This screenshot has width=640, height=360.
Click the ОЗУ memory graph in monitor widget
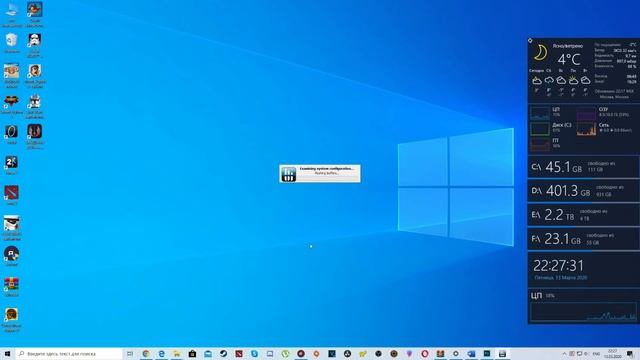pos(586,113)
